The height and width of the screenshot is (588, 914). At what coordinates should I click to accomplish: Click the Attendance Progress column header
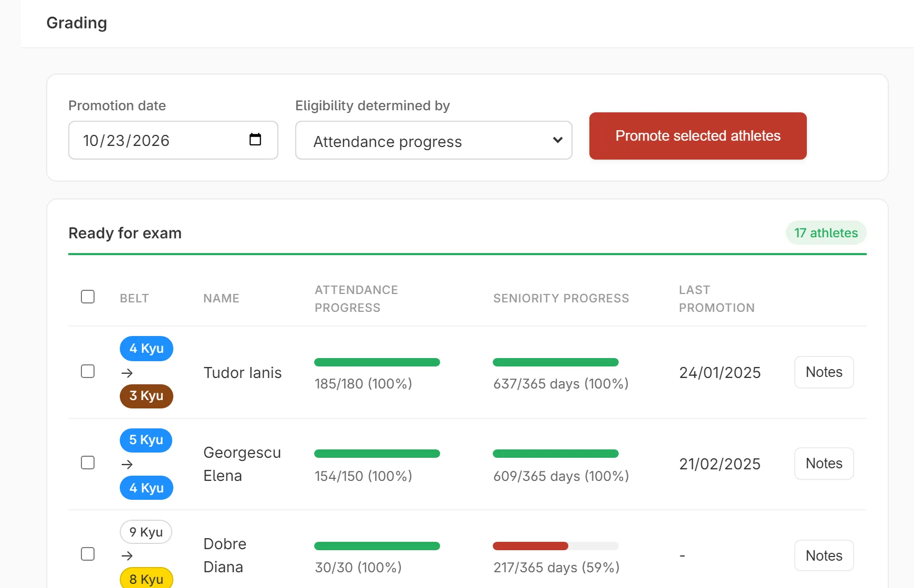[x=357, y=299]
